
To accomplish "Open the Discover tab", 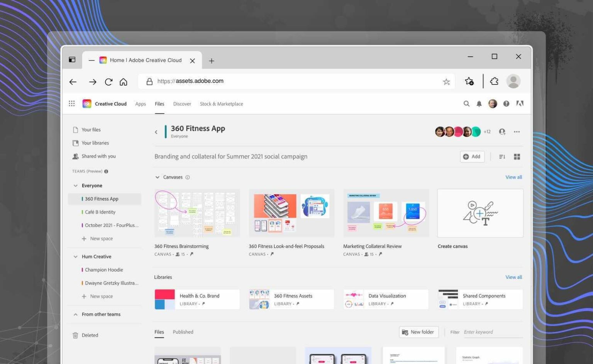I will 182,104.
